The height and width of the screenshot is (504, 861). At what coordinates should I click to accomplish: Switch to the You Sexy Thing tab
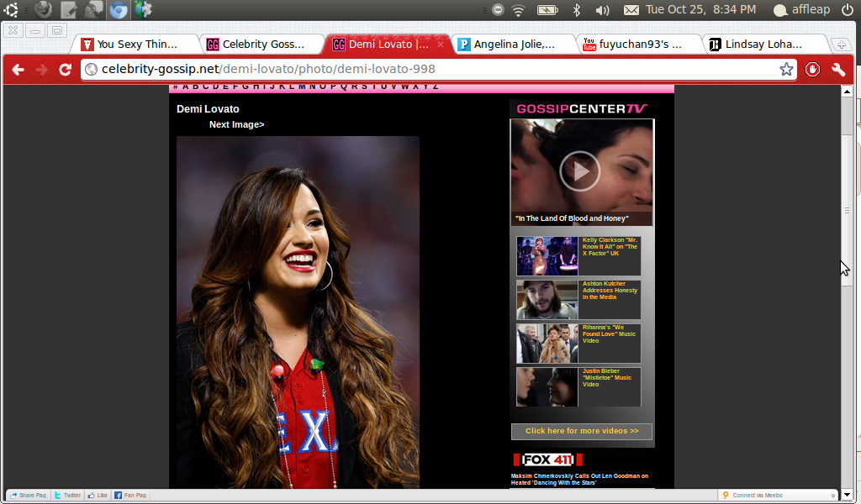[135, 45]
